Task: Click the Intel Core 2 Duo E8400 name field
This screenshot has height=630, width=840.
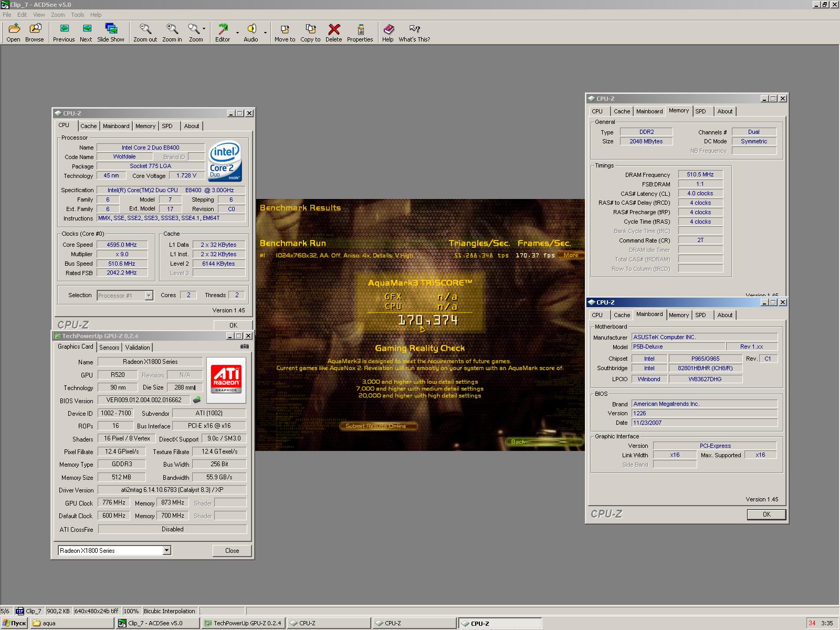Action: click(151, 148)
